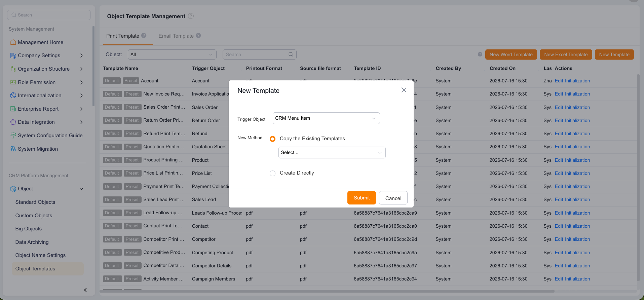Click the Organization Structure icon
Screen dimensions: 644x300
pos(13,69)
